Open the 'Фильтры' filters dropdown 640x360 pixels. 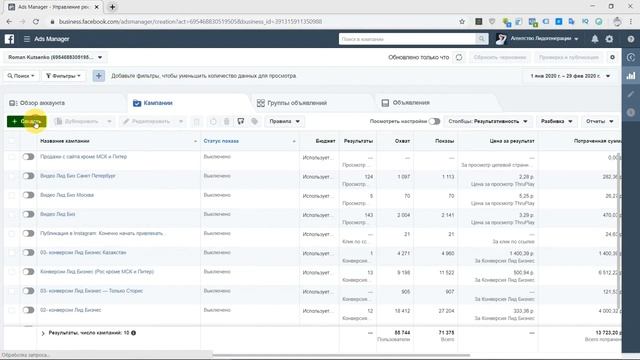(x=63, y=76)
